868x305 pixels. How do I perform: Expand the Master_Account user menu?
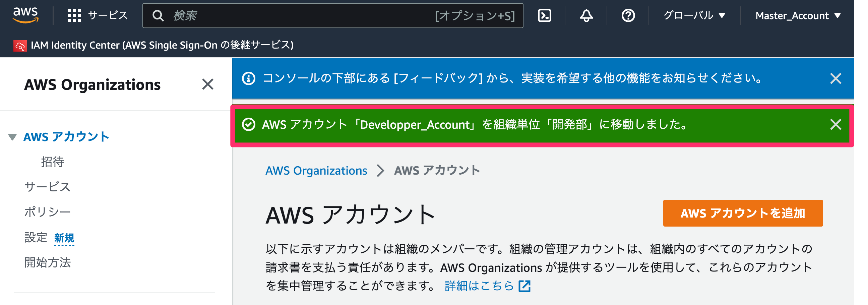[798, 15]
